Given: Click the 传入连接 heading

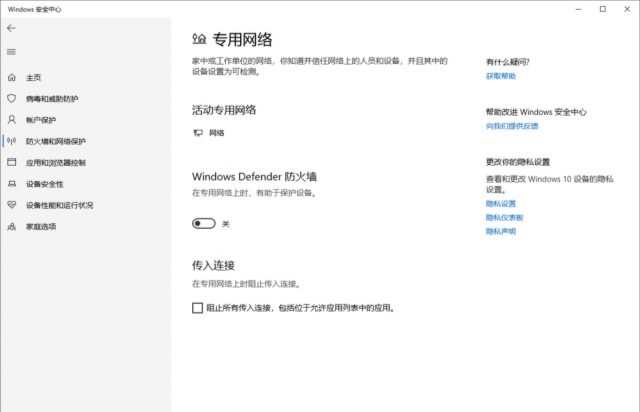Looking at the screenshot, I should click(213, 265).
